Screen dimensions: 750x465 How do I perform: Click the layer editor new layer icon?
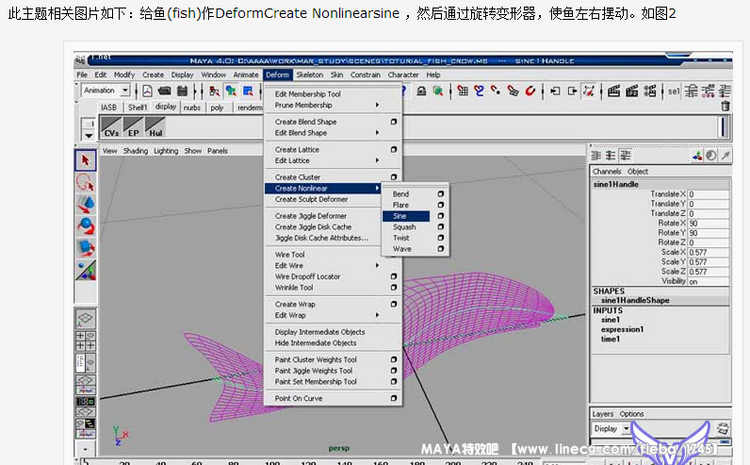coord(723,428)
